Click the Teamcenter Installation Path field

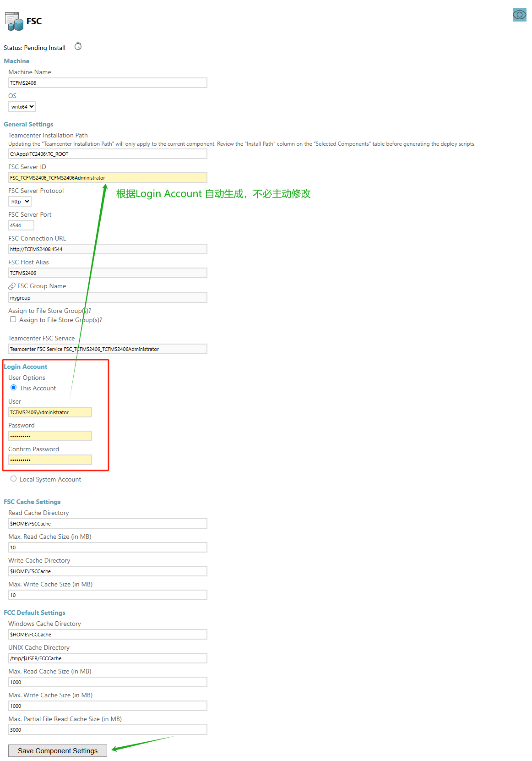point(108,154)
